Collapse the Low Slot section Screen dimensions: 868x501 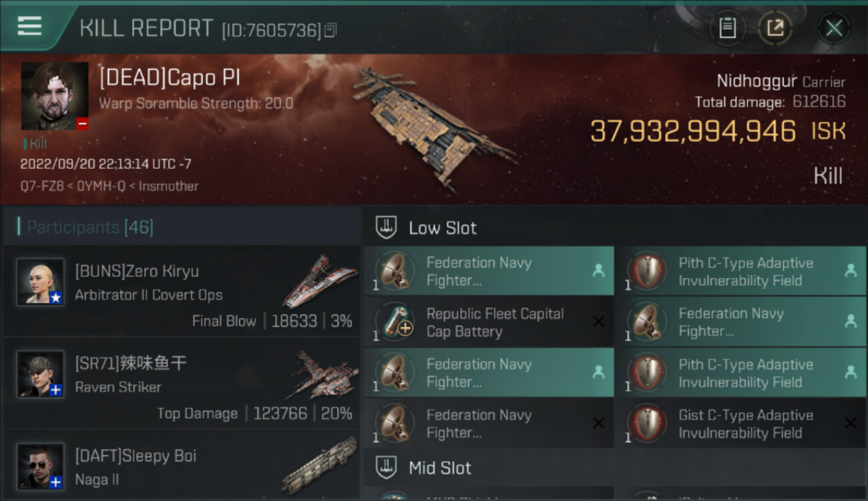[x=442, y=228]
